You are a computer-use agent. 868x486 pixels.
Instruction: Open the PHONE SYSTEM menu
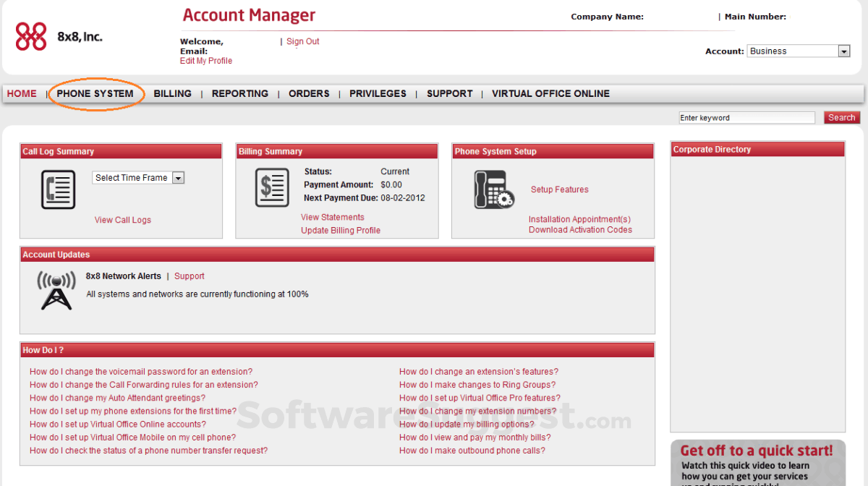pos(95,93)
